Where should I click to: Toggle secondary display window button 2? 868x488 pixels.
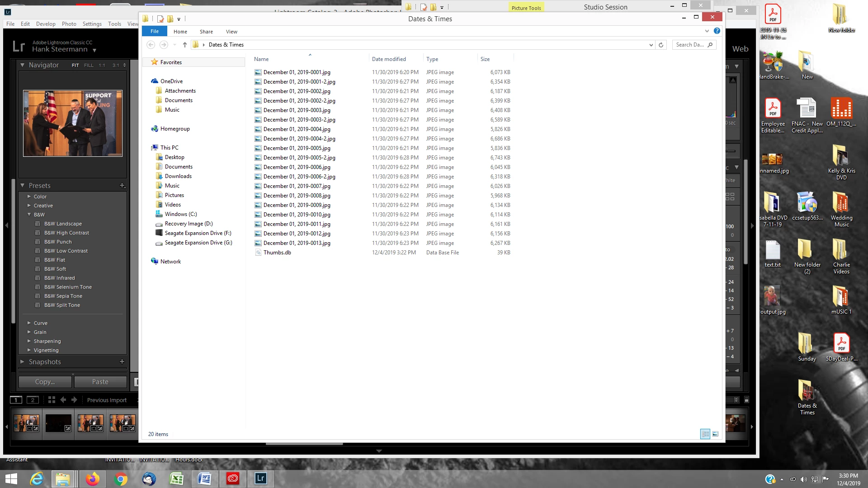[x=33, y=400]
